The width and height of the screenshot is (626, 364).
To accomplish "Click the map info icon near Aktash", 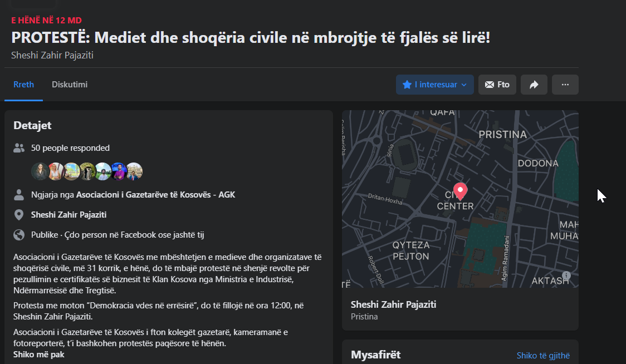I will (566, 276).
